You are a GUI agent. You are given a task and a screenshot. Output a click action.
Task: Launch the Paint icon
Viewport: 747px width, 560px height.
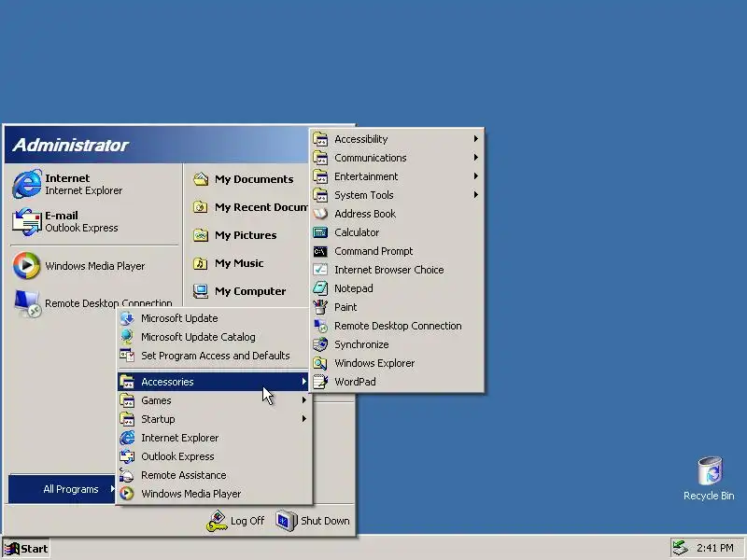[x=320, y=307]
